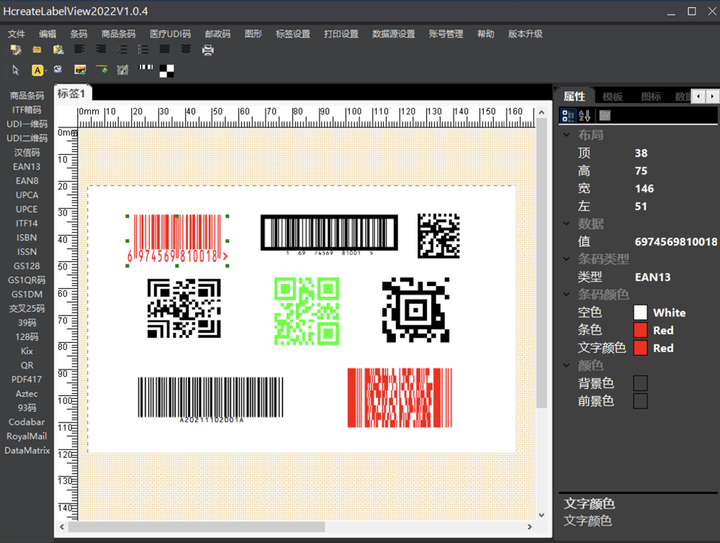Viewport: 720px width, 543px height.
Task: Click the insert picture tool icon
Action: pyautogui.click(x=80, y=70)
